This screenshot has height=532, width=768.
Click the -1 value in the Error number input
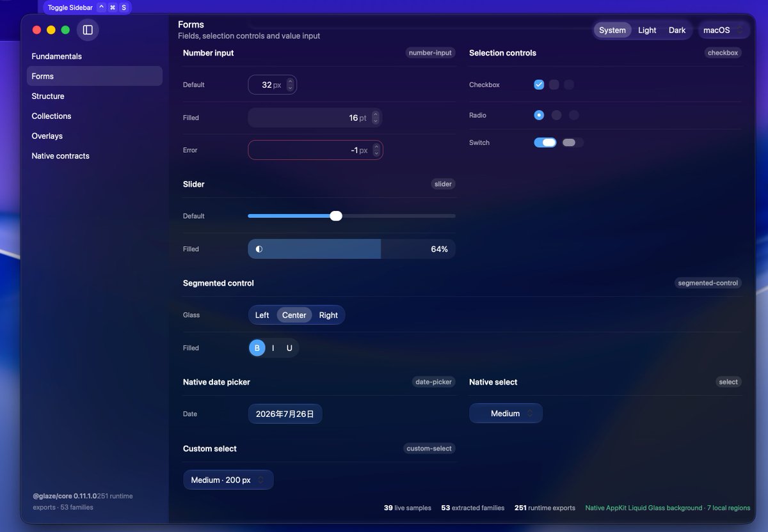click(x=354, y=150)
